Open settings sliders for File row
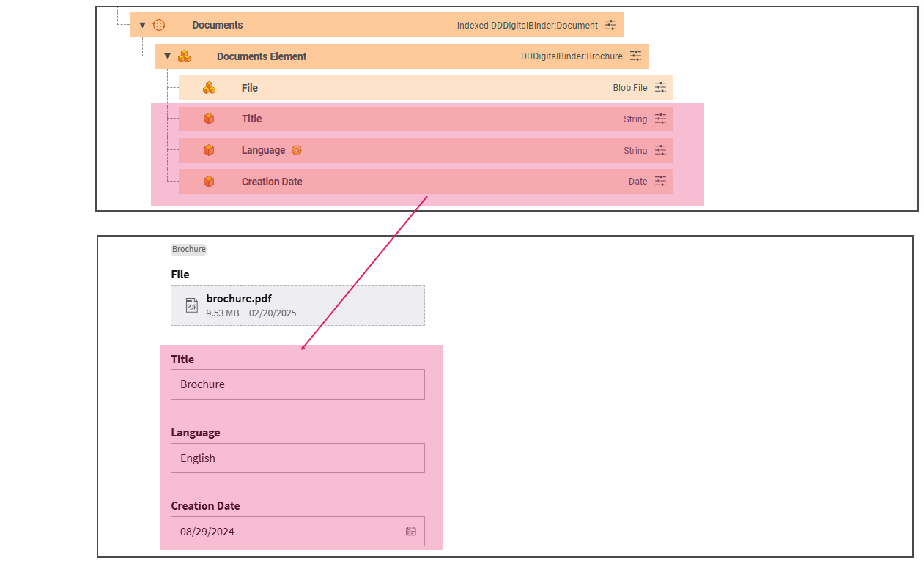924x577 pixels. coord(661,87)
